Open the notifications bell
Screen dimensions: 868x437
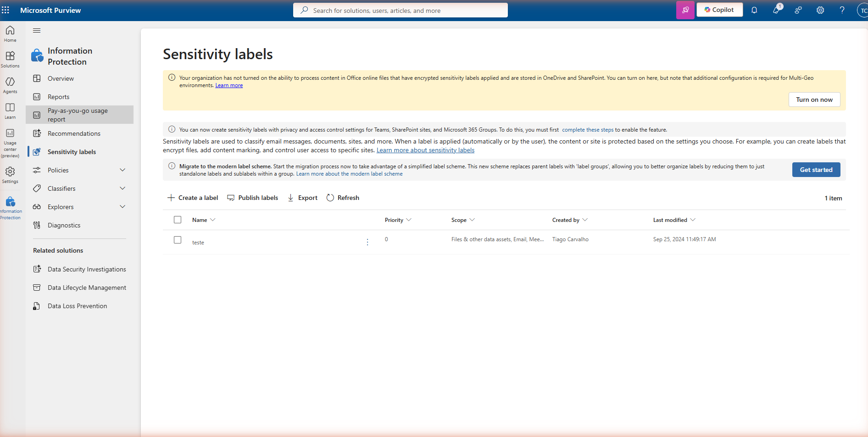[754, 10]
